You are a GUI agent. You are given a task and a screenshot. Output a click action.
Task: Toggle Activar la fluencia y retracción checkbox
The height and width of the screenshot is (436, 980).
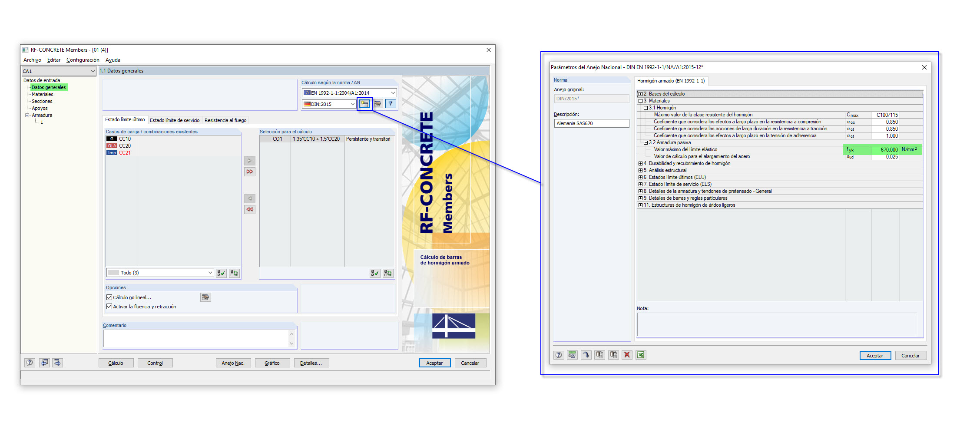[109, 307]
